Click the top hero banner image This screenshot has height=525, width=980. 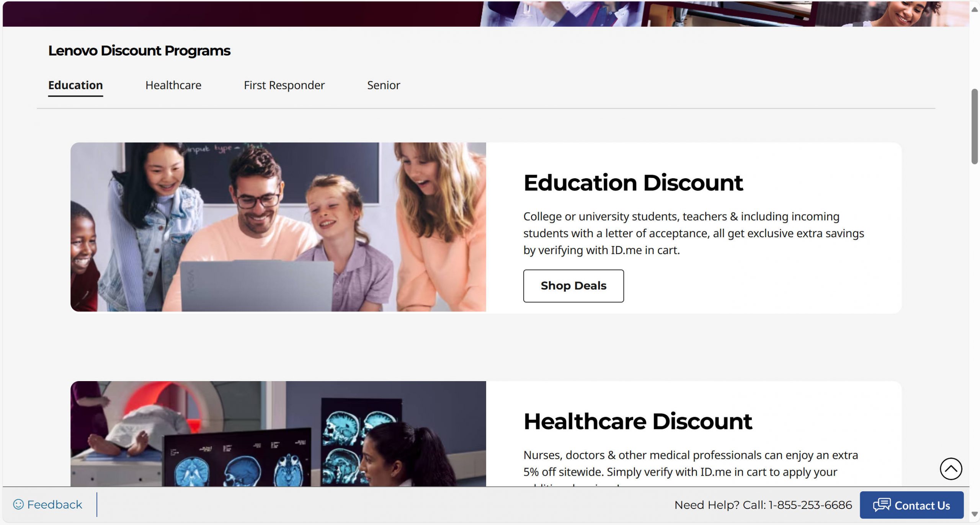[x=486, y=14]
